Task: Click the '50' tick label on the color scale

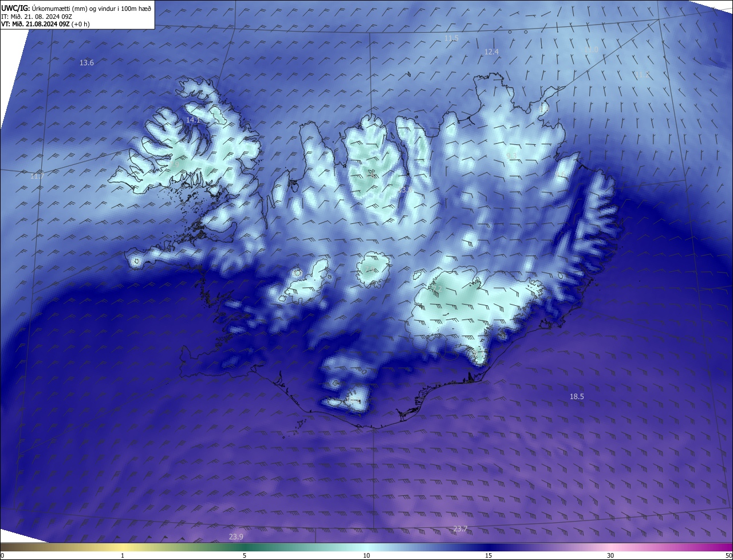Action: 728,555
